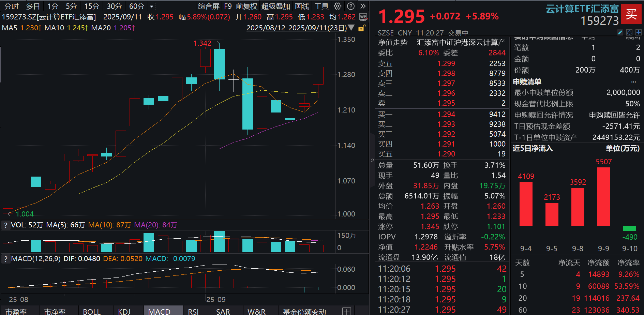This screenshot has width=644, height=315.
Task: Click the WP icon below the toolbar
Action: pyautogui.click(x=363, y=16)
